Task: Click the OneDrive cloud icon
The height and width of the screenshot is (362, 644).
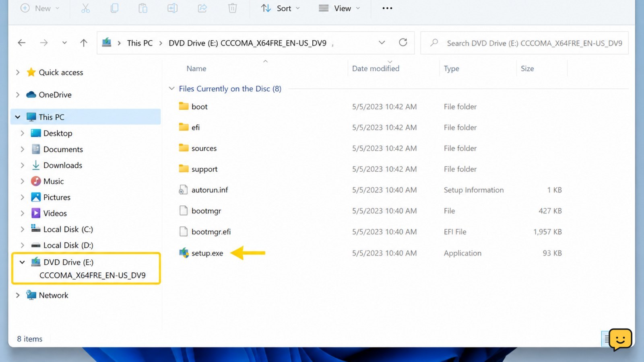Action: click(31, 95)
